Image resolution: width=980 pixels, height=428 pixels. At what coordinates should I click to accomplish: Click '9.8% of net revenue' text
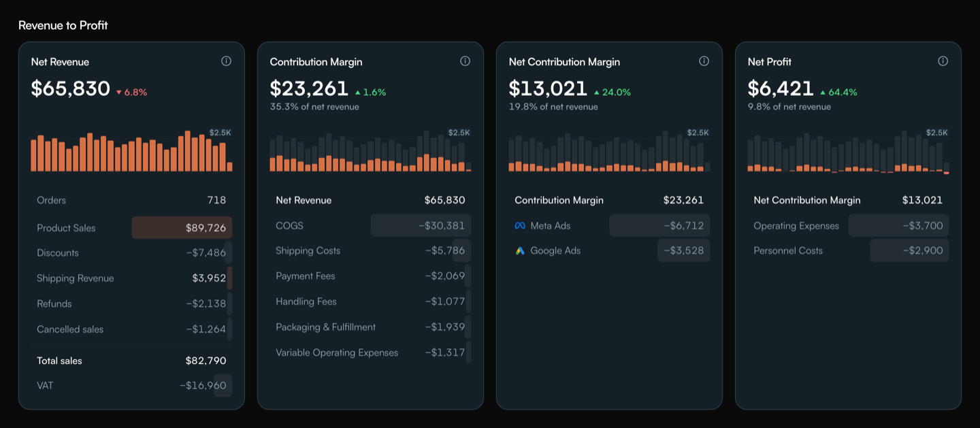coord(789,107)
